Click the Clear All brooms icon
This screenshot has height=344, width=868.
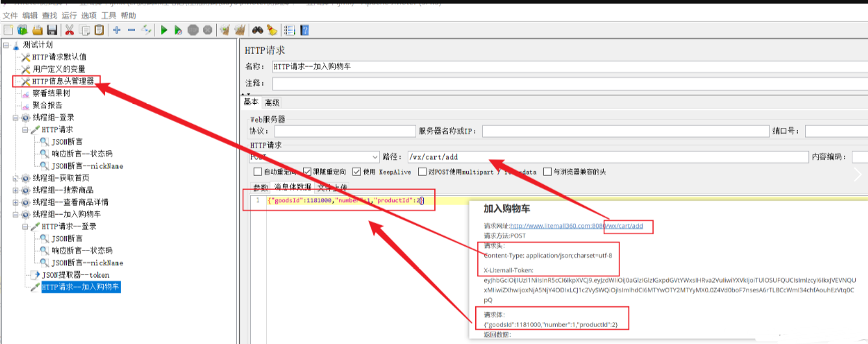(239, 30)
